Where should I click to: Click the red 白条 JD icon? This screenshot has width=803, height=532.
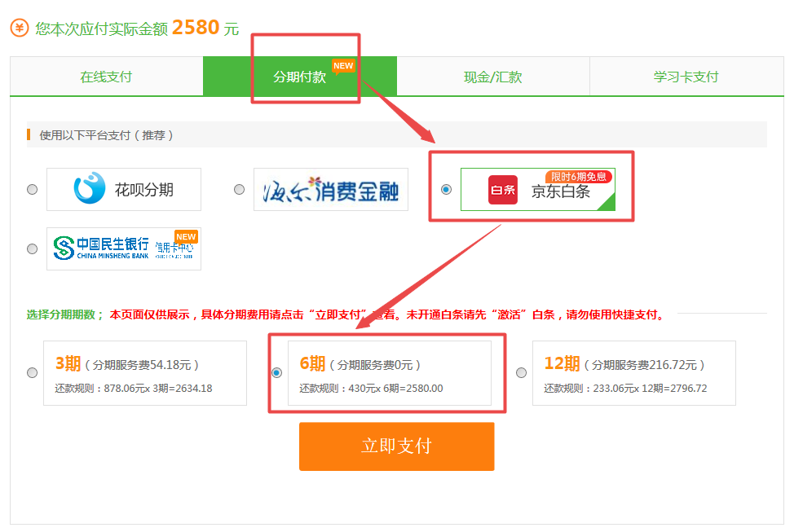click(x=502, y=190)
